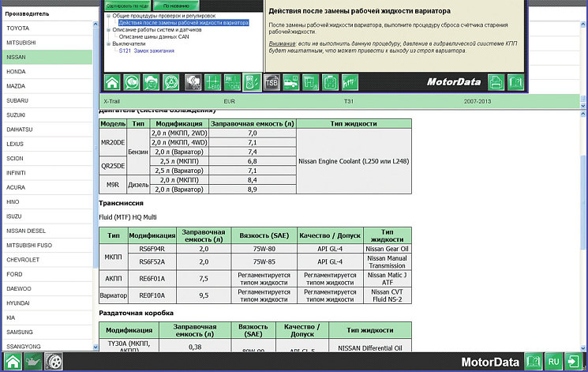The width and height of the screenshot is (588, 372).
Task: Choose SAMSUNG manufacturer
Action: [47, 332]
